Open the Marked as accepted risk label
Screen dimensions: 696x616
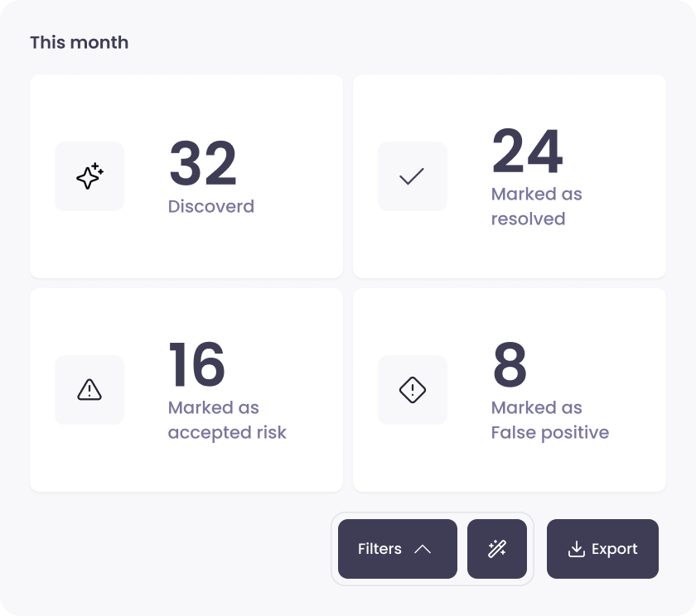(x=226, y=420)
